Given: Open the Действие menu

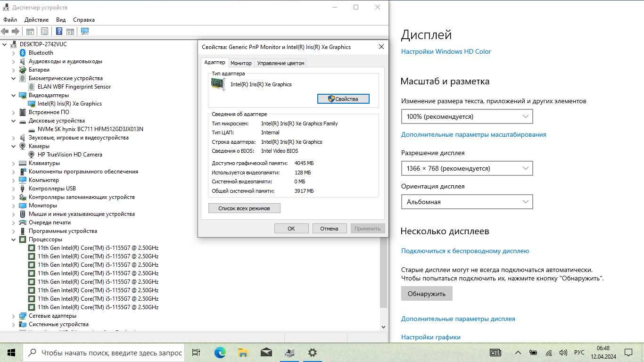Looking at the screenshot, I should point(36,20).
